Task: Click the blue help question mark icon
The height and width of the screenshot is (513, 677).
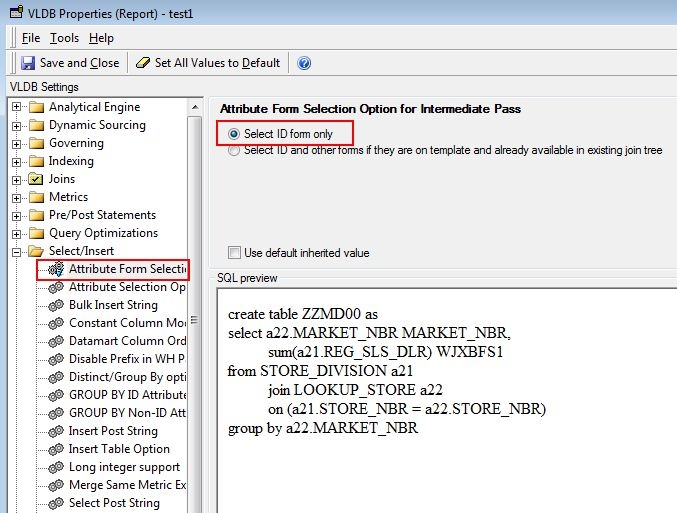Action: (x=304, y=63)
